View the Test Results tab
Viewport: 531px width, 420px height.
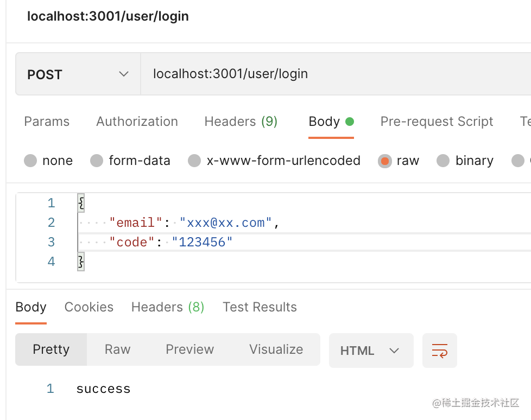click(260, 307)
